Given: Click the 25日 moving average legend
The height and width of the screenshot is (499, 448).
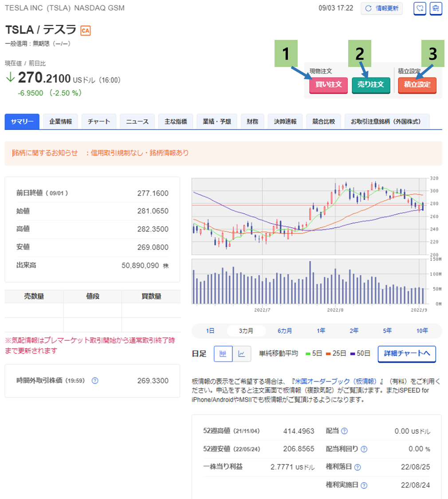Looking at the screenshot, I should [x=336, y=354].
